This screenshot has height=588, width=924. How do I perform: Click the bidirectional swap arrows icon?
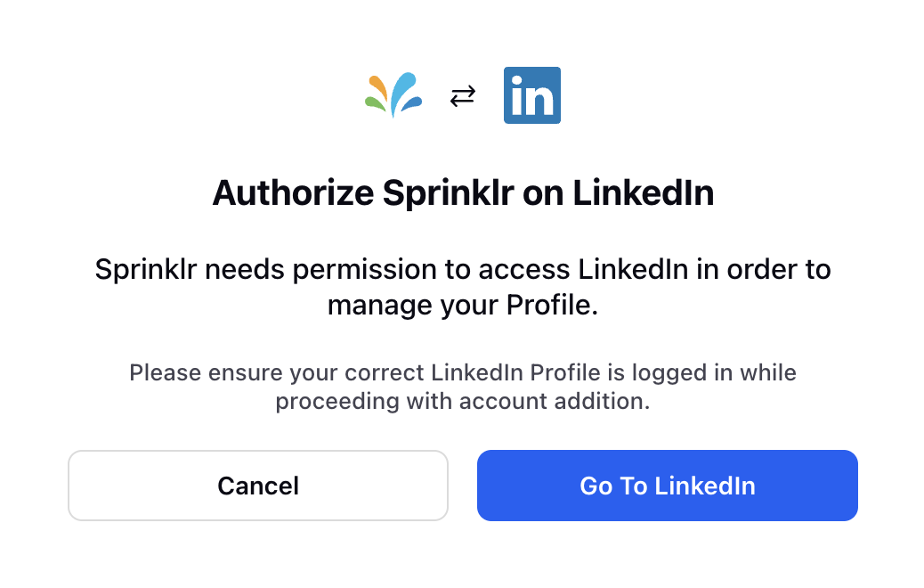(463, 95)
